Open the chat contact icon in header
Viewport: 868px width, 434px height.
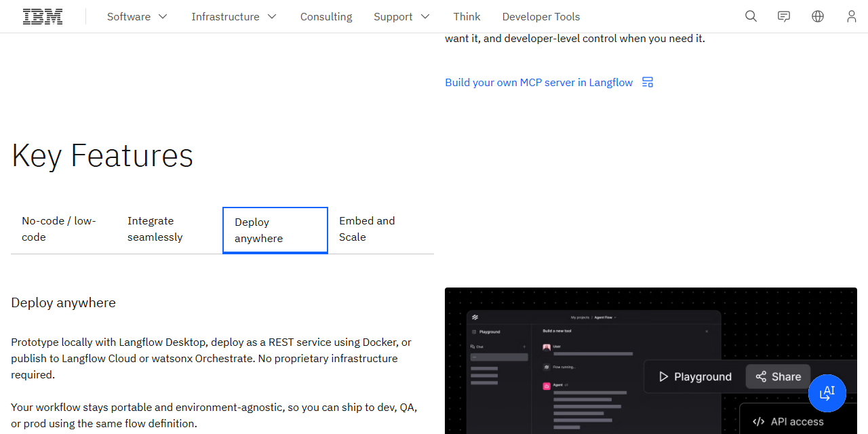click(784, 16)
